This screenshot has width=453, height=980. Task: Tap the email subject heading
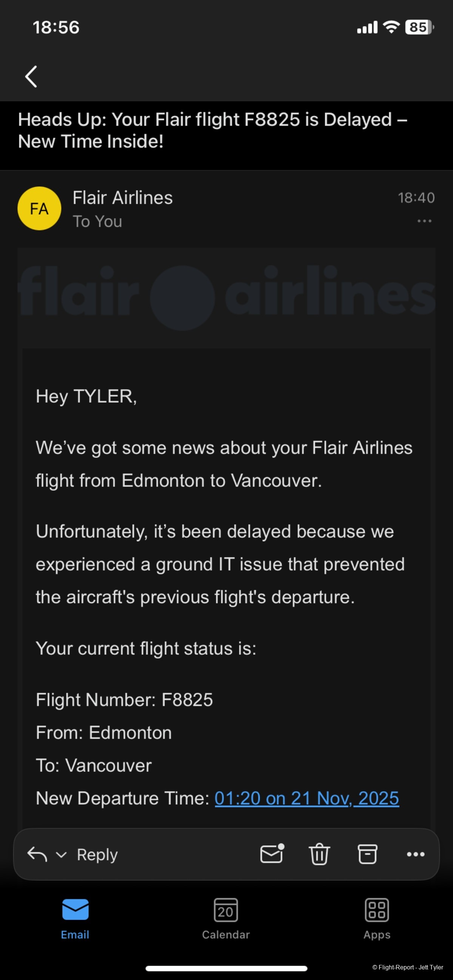tap(213, 131)
